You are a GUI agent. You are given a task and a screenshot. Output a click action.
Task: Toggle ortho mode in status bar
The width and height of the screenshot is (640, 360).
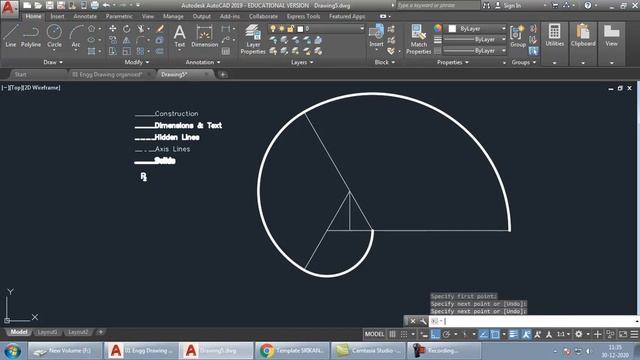click(435, 334)
